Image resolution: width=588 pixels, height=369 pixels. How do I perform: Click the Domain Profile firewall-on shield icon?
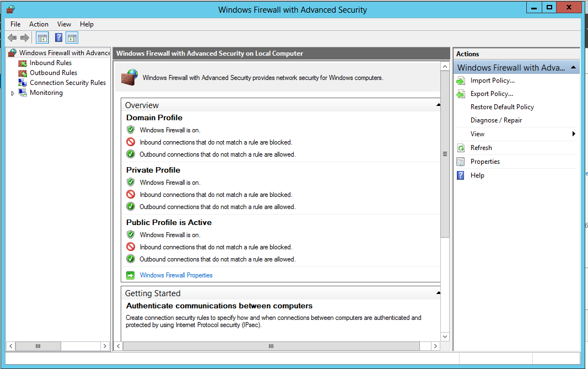pos(131,130)
